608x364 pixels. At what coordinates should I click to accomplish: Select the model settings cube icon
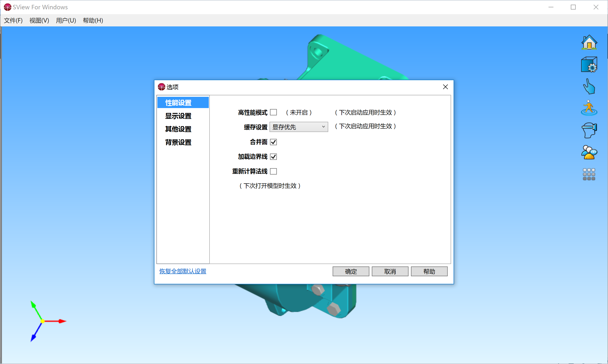coord(589,64)
